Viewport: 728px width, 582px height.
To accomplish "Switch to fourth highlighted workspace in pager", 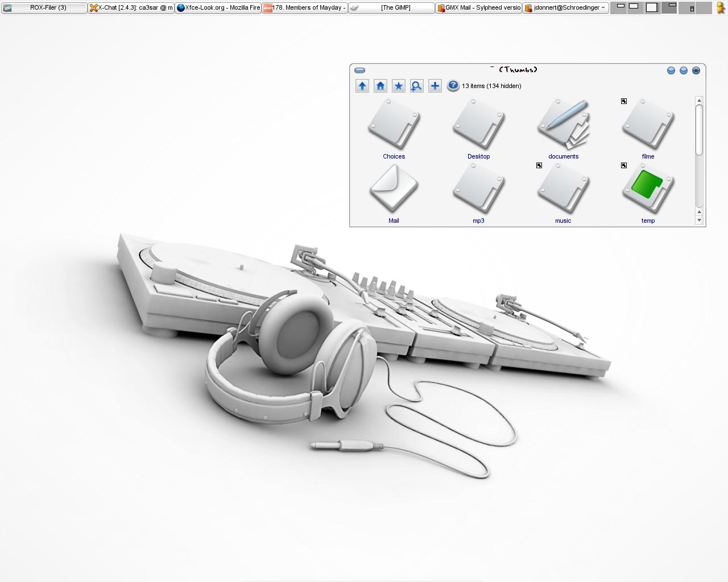I will (x=669, y=7).
